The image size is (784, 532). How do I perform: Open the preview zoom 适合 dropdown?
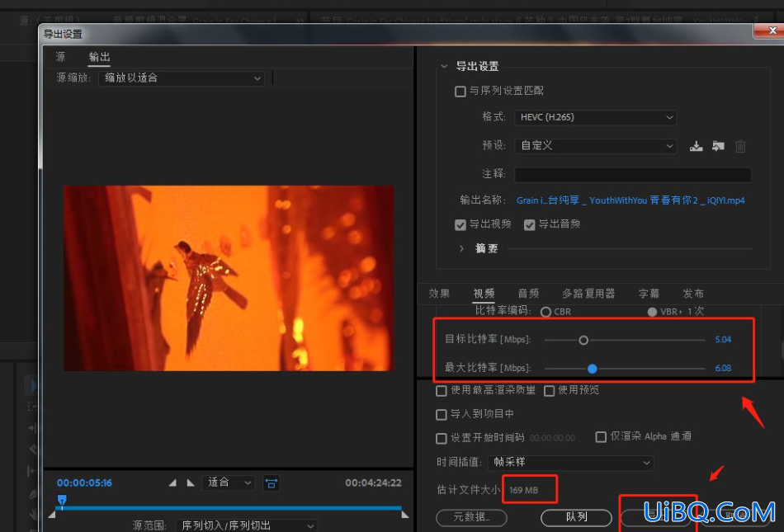point(229,483)
